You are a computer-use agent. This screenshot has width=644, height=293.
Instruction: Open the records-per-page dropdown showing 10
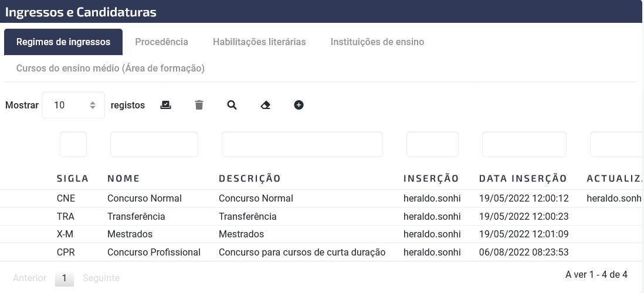click(x=73, y=105)
